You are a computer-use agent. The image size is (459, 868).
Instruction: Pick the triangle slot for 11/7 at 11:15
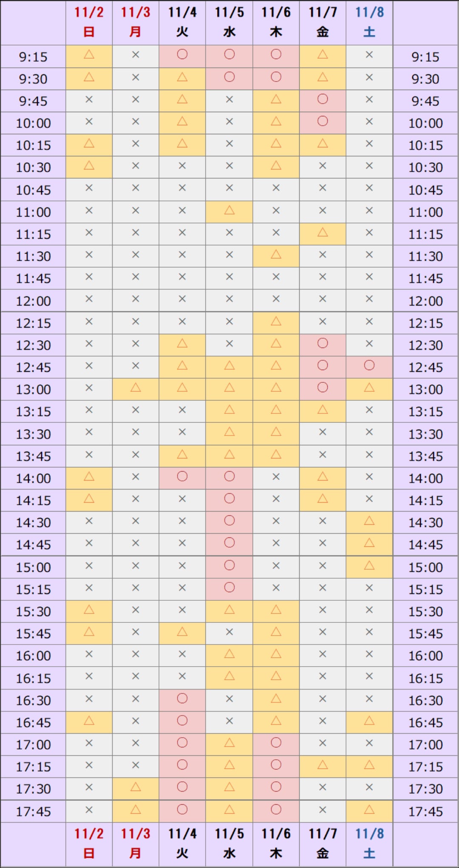pos(323,232)
